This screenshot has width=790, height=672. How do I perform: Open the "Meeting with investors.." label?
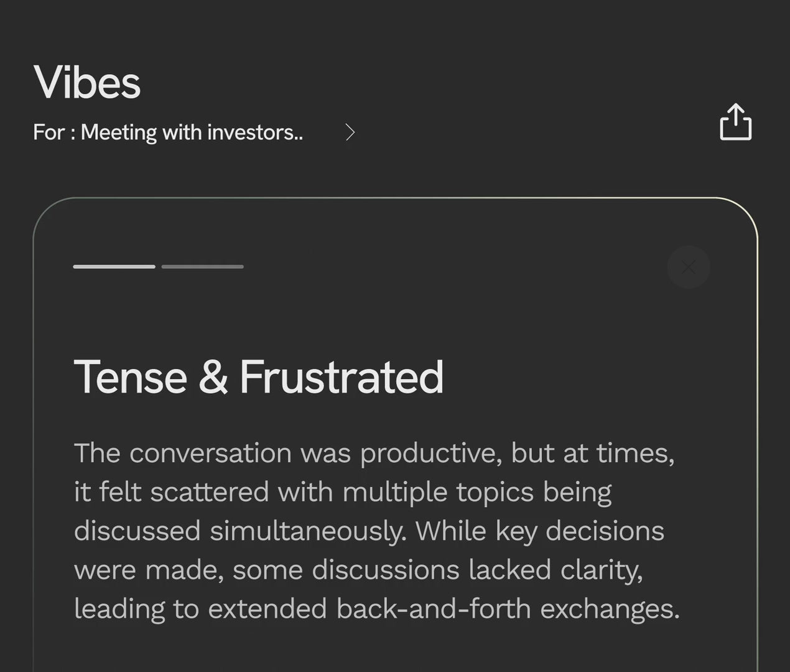(x=192, y=133)
